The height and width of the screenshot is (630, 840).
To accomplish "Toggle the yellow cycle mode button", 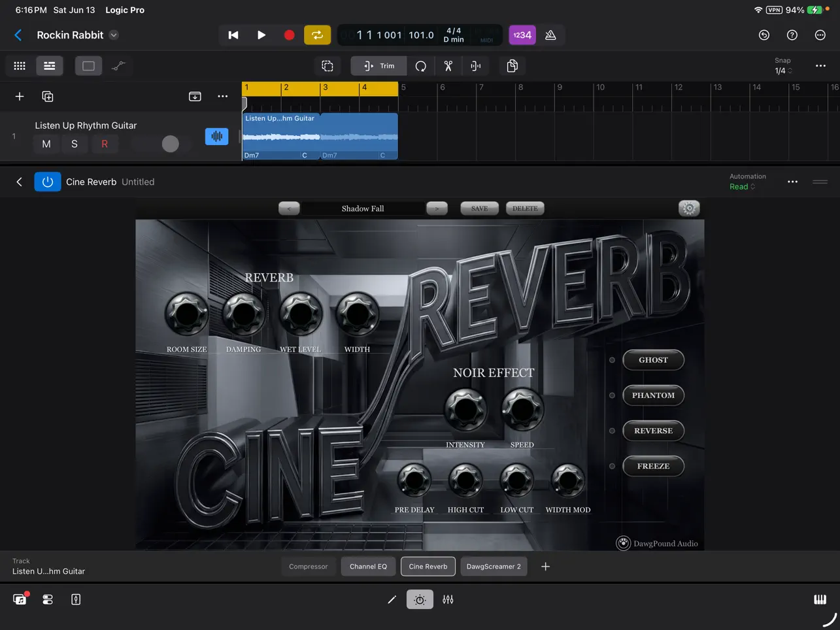I will (x=318, y=35).
